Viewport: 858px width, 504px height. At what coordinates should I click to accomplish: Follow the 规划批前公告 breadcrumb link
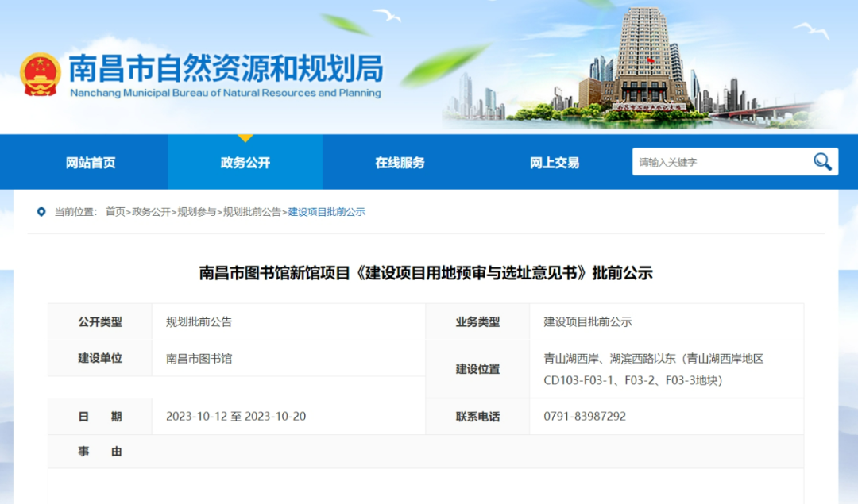click(x=253, y=212)
